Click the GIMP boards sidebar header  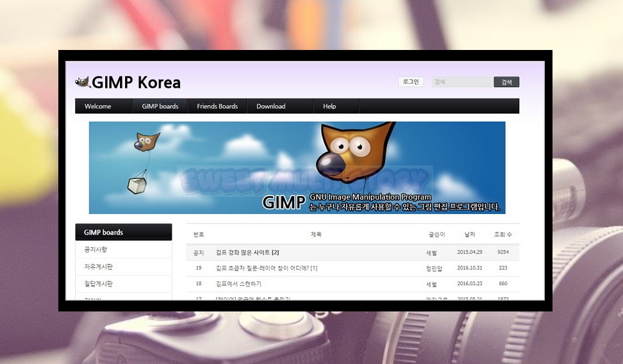coord(124,232)
